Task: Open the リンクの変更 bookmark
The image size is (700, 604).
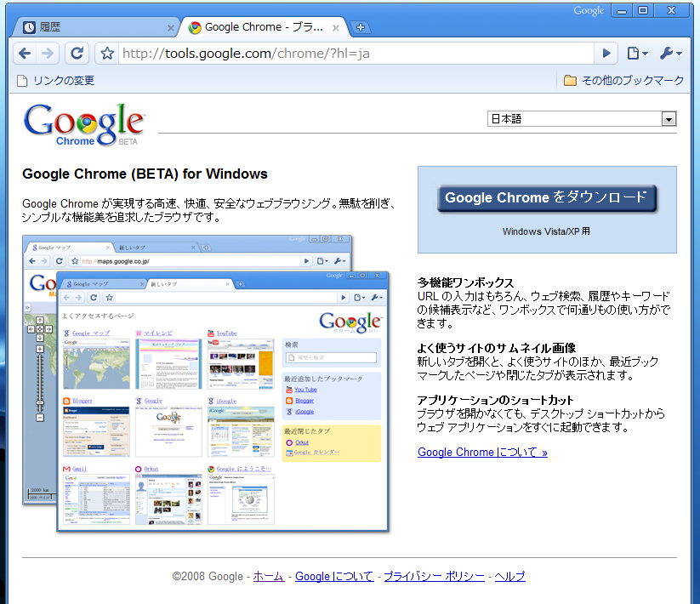Action: click(56, 80)
